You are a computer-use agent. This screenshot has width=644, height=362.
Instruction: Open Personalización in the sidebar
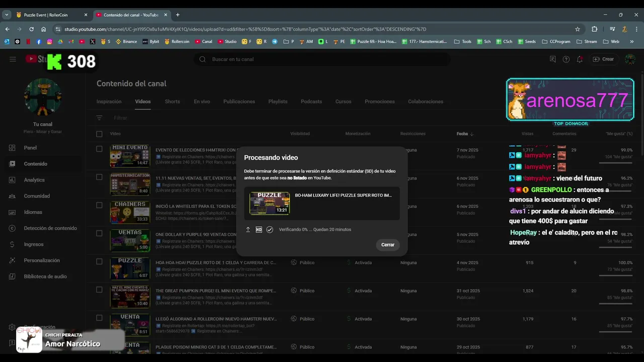[x=43, y=260]
